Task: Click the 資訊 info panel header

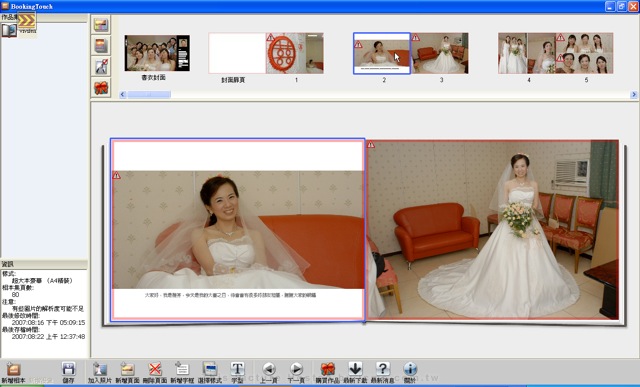Action: (44, 264)
